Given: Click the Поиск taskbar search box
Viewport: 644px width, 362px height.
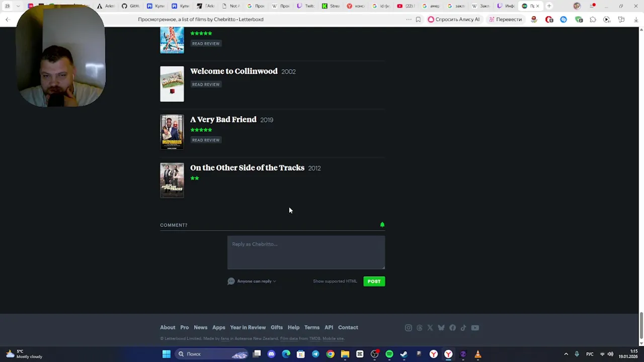Looking at the screenshot, I should 212,354.
